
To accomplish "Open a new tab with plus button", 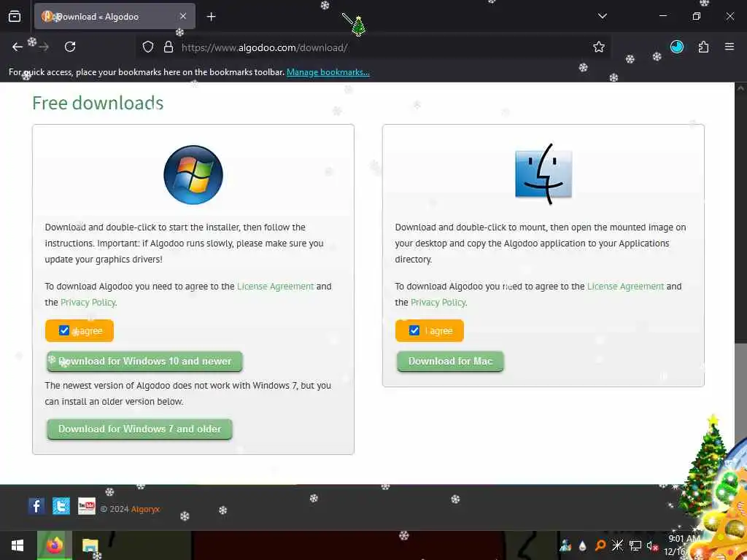I will (x=211, y=17).
